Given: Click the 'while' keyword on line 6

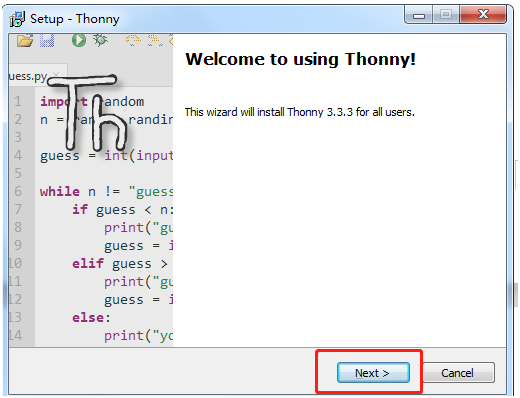Looking at the screenshot, I should [60, 192].
